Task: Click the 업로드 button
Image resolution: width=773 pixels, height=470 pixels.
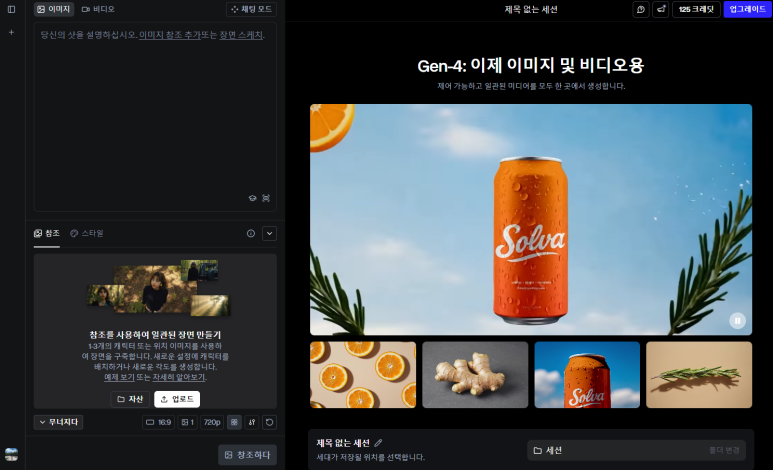Action: point(177,399)
